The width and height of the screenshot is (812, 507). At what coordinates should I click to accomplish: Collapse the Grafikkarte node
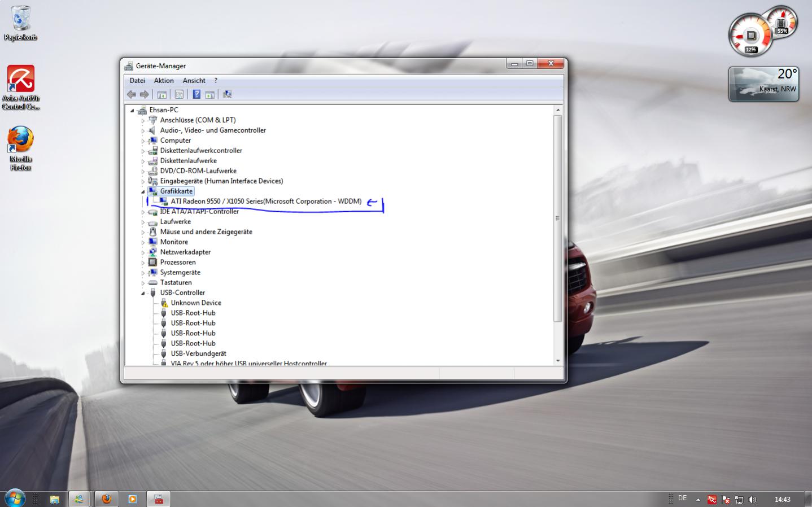pos(143,192)
